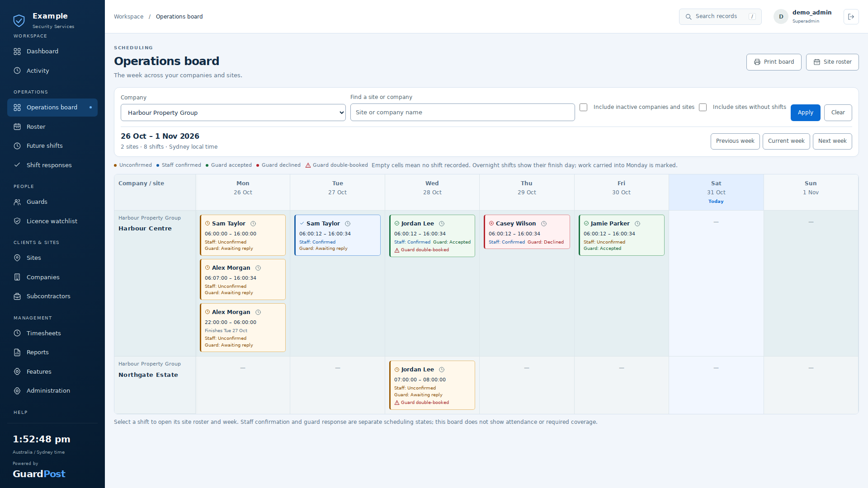This screenshot has width=868, height=488.
Task: Tick Include sites without shifts checkbox
Action: (x=703, y=108)
